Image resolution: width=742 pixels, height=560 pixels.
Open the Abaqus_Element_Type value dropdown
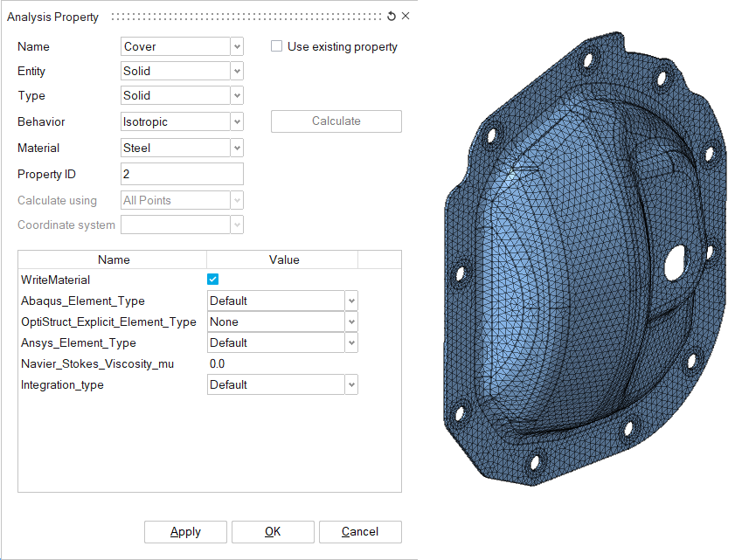click(x=351, y=301)
